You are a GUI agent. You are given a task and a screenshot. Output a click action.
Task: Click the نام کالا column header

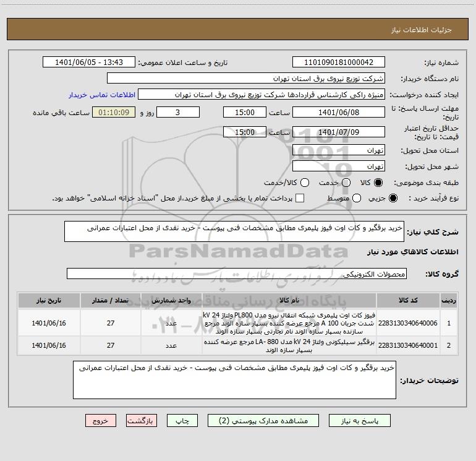[x=289, y=300]
